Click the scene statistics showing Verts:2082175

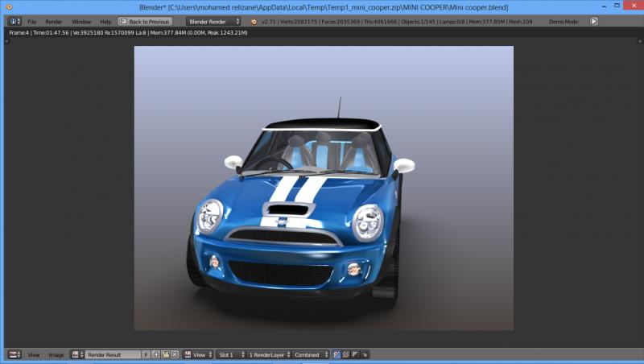click(397, 22)
